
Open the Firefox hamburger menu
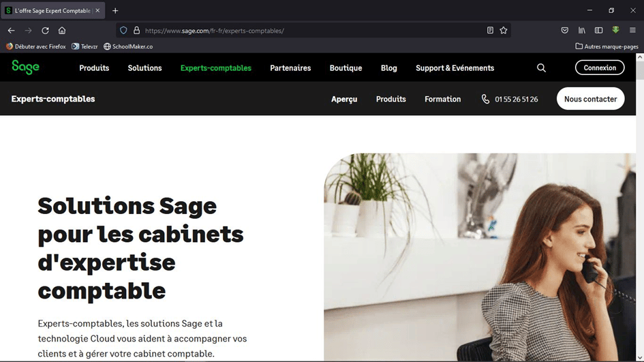pyautogui.click(x=632, y=31)
